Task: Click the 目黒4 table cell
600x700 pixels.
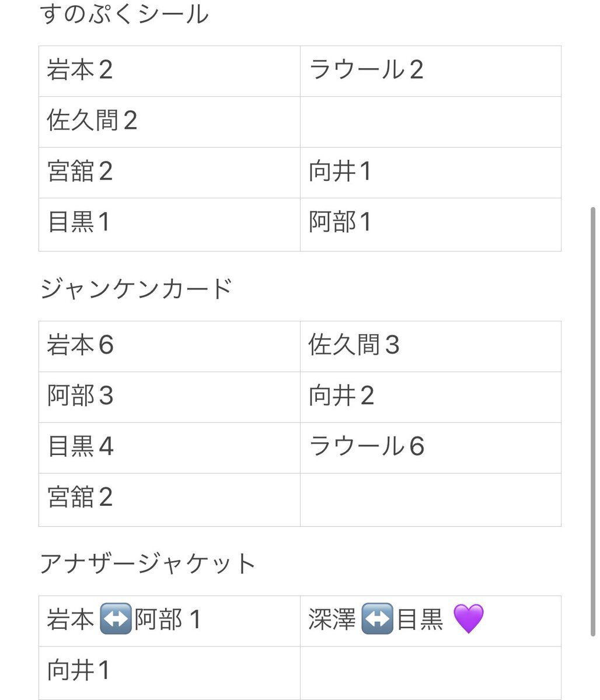Action: (x=169, y=448)
